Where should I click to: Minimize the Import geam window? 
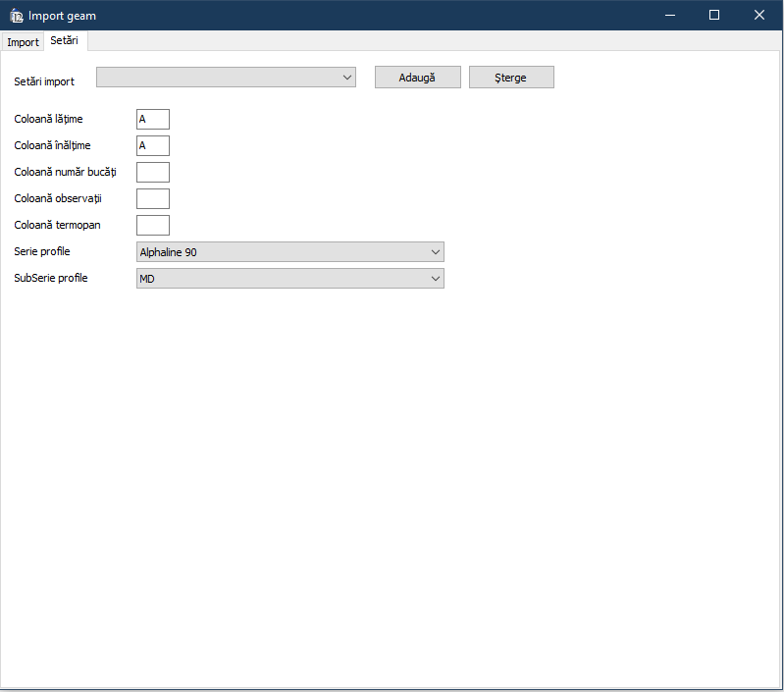point(670,15)
